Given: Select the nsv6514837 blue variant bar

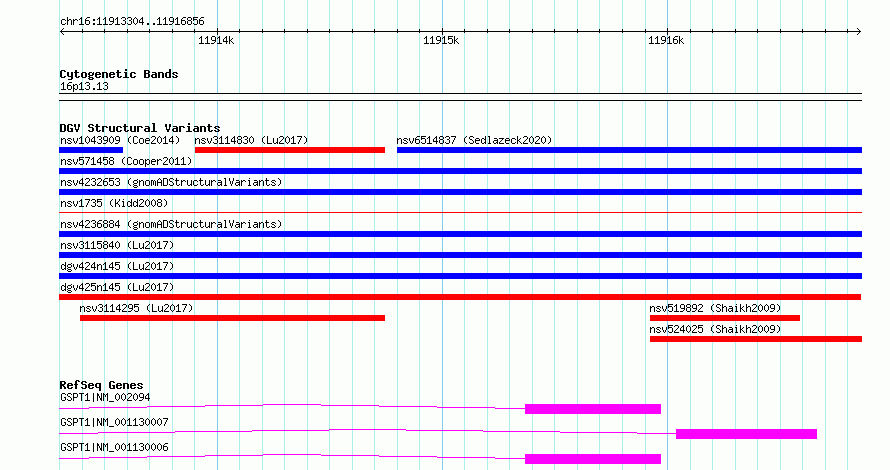Looking at the screenshot, I should point(629,150).
